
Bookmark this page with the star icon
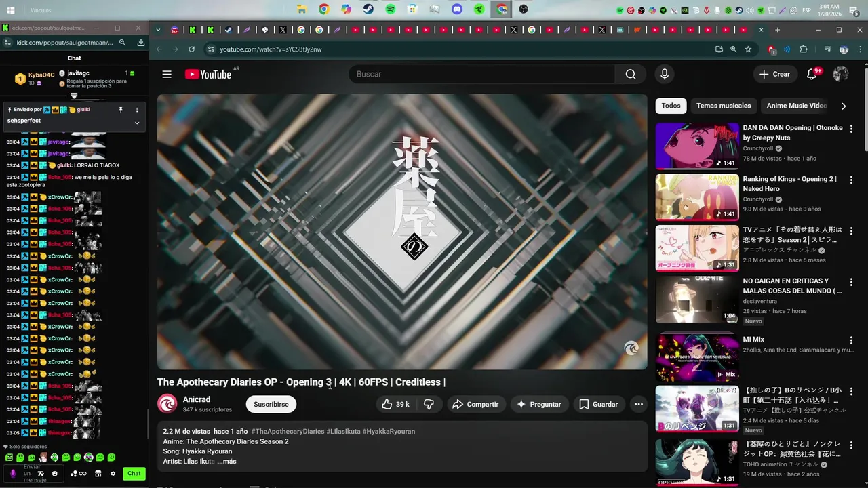tap(748, 49)
